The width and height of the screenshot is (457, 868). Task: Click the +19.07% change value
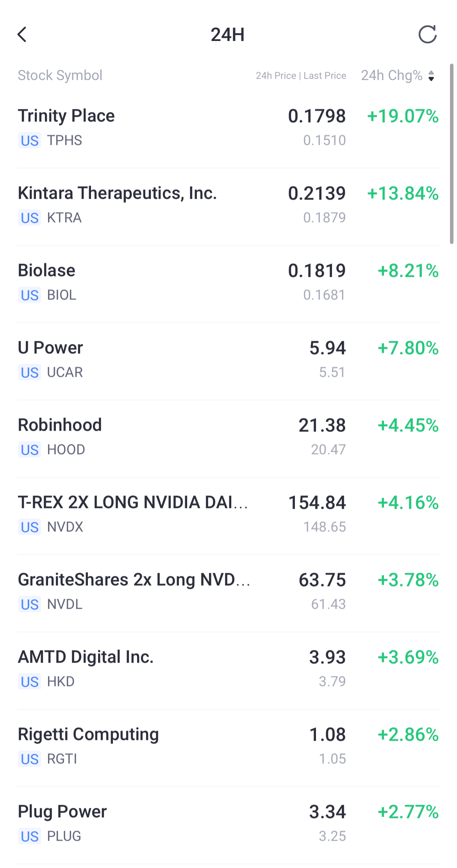(403, 116)
